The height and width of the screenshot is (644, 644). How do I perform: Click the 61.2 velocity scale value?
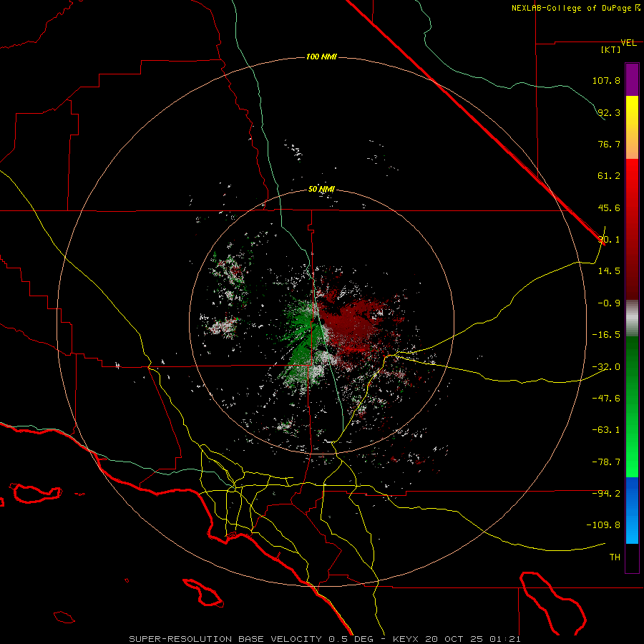(609, 176)
